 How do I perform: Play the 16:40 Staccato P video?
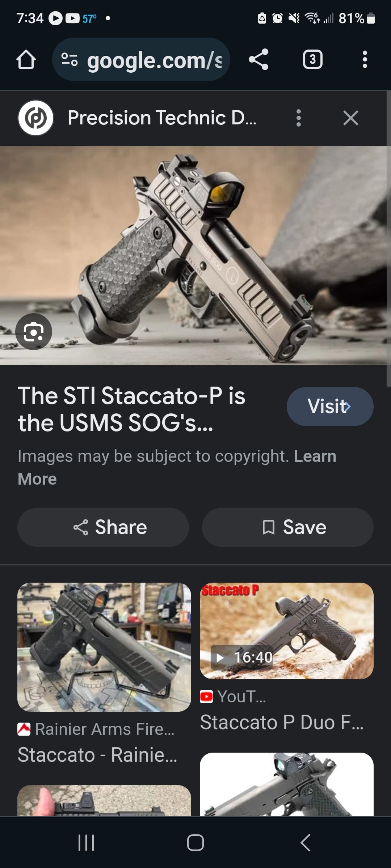(x=287, y=631)
